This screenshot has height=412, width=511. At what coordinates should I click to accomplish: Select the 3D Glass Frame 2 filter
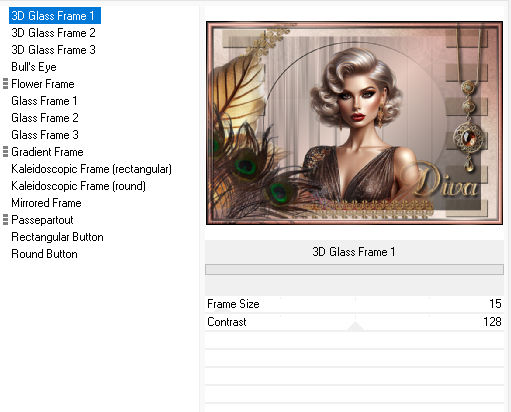pyautogui.click(x=53, y=33)
